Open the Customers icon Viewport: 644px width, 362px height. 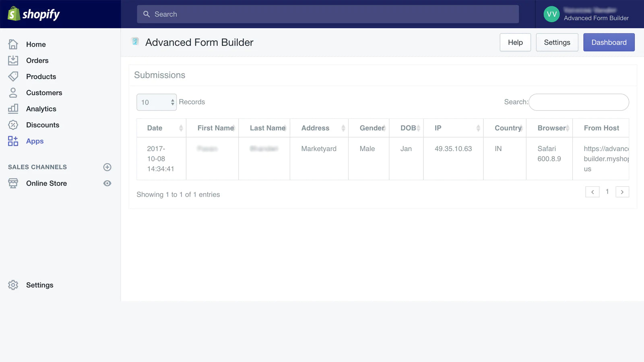tap(13, 93)
